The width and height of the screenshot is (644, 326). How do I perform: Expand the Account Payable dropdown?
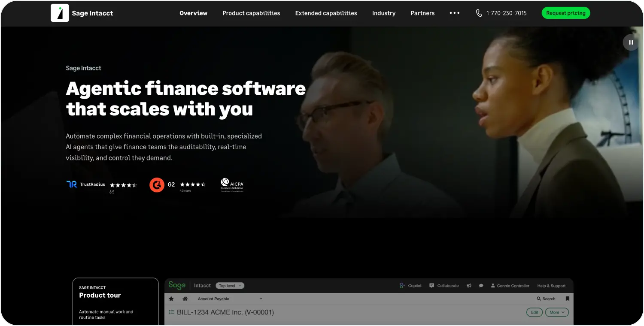coord(230,299)
